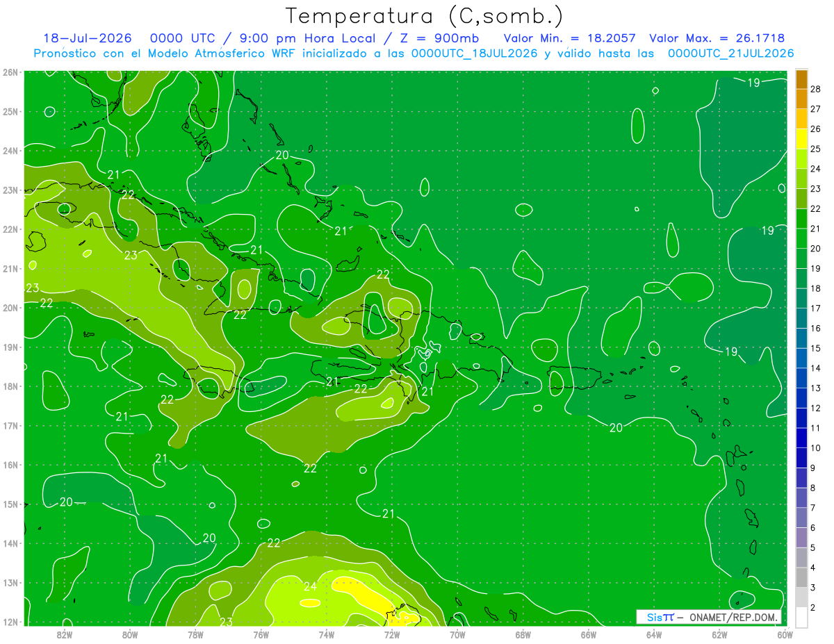834x644 pixels.
Task: Select '0000UTC_21JUL2026' valid-until timestamp
Action: [x=730, y=53]
